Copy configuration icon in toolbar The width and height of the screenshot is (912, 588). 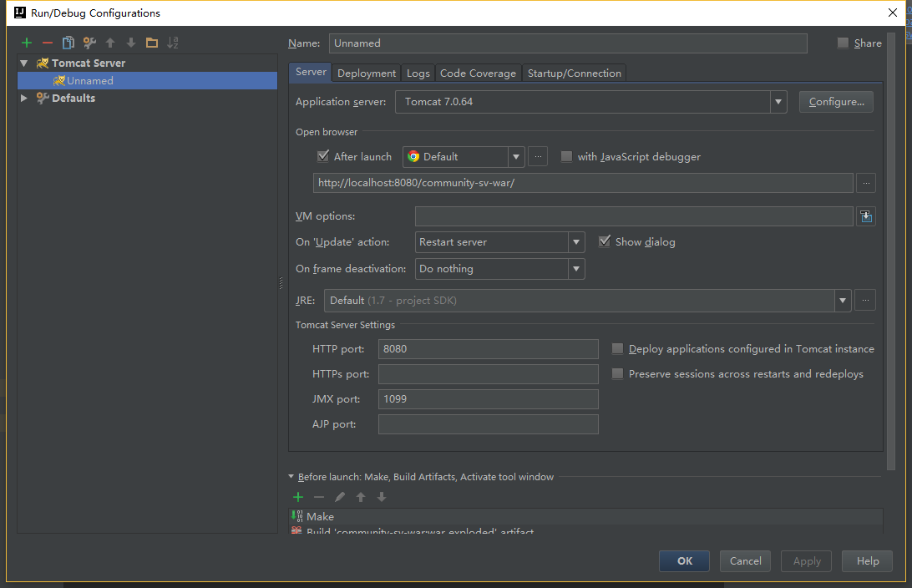click(68, 43)
